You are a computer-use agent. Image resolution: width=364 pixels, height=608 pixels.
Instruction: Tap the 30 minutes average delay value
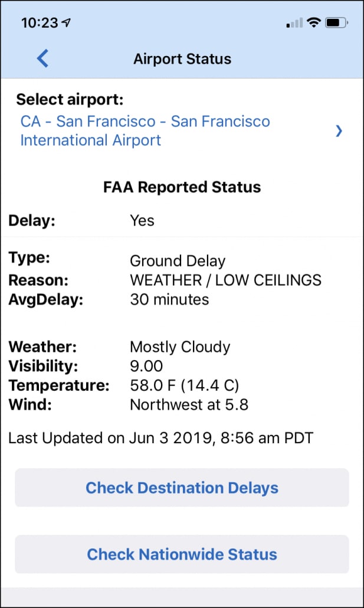[169, 299]
